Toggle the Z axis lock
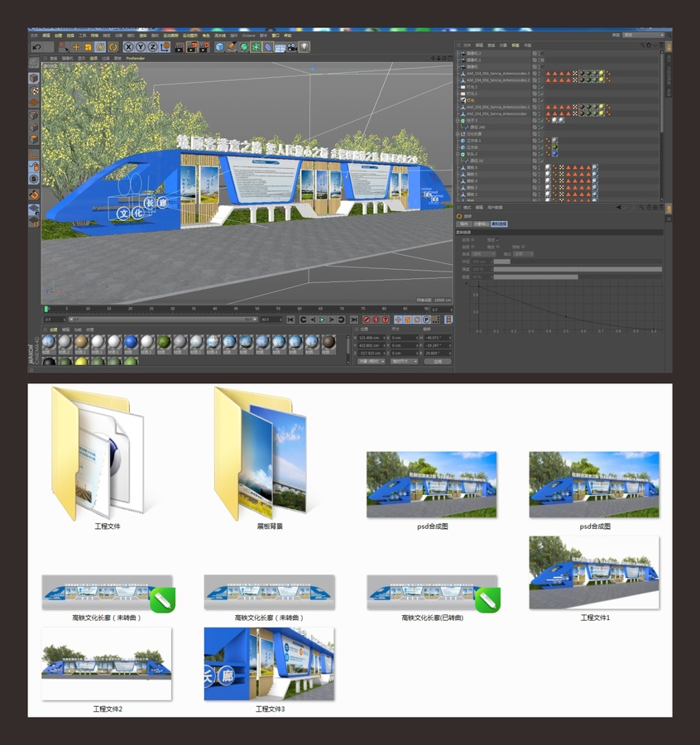Image resolution: width=700 pixels, height=745 pixels. pos(152,46)
